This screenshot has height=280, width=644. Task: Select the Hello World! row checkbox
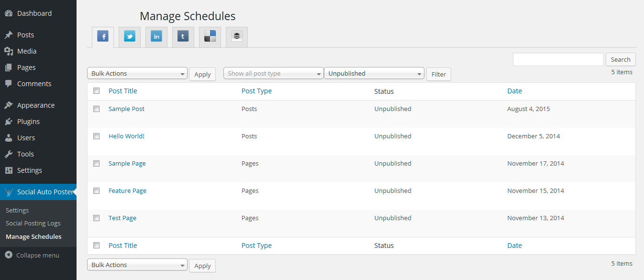(x=96, y=136)
